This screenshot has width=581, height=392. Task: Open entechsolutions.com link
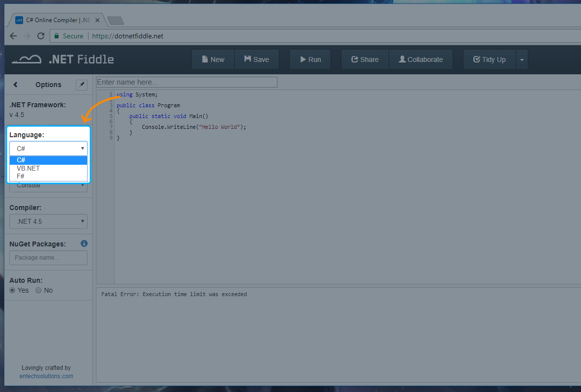click(x=46, y=376)
